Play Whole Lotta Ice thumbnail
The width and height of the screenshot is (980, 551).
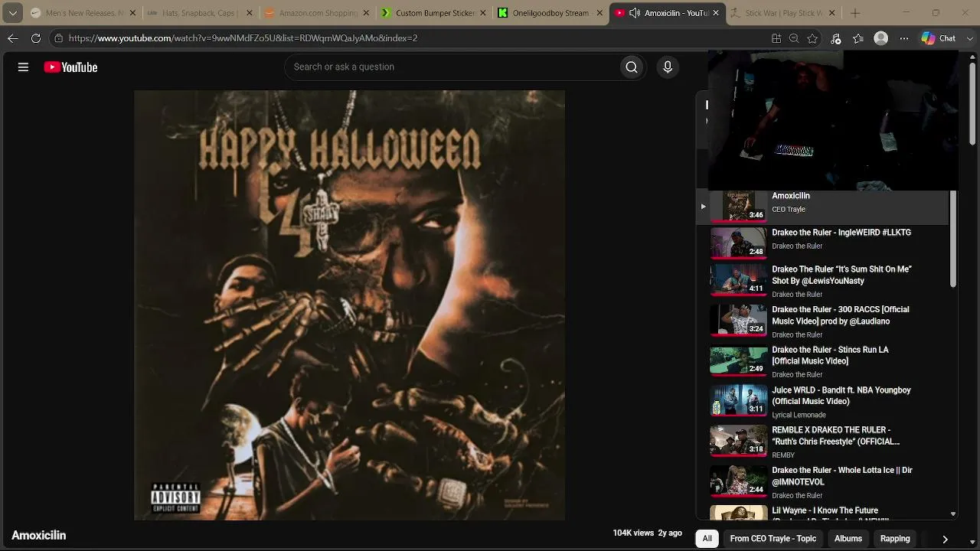point(739,481)
